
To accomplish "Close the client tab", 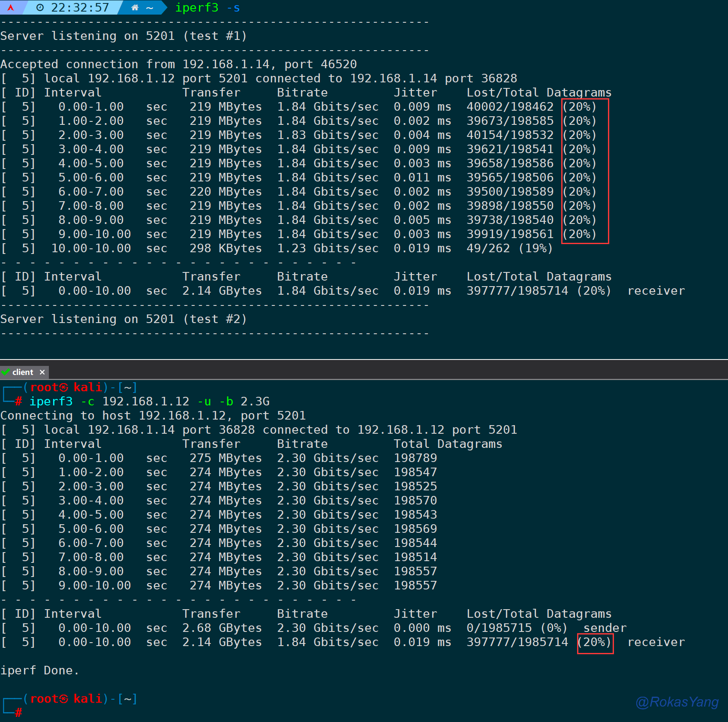I will tap(42, 372).
